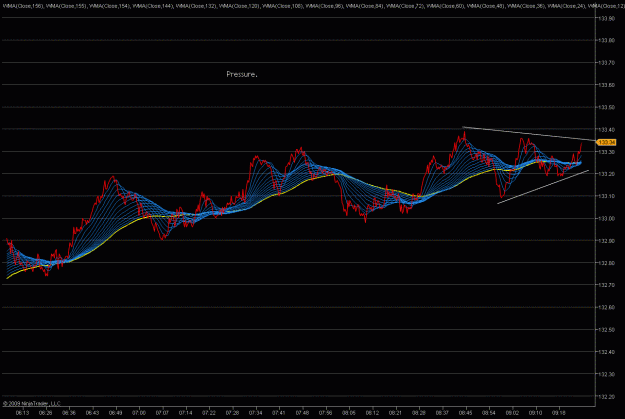Click the 09:10 time axis label

pyautogui.click(x=535, y=413)
